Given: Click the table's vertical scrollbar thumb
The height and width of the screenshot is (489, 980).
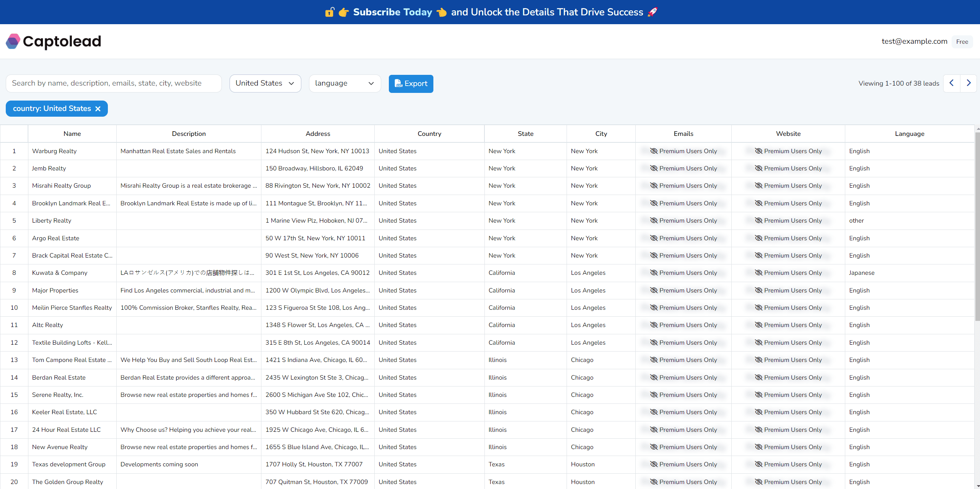Looking at the screenshot, I should point(977,226).
